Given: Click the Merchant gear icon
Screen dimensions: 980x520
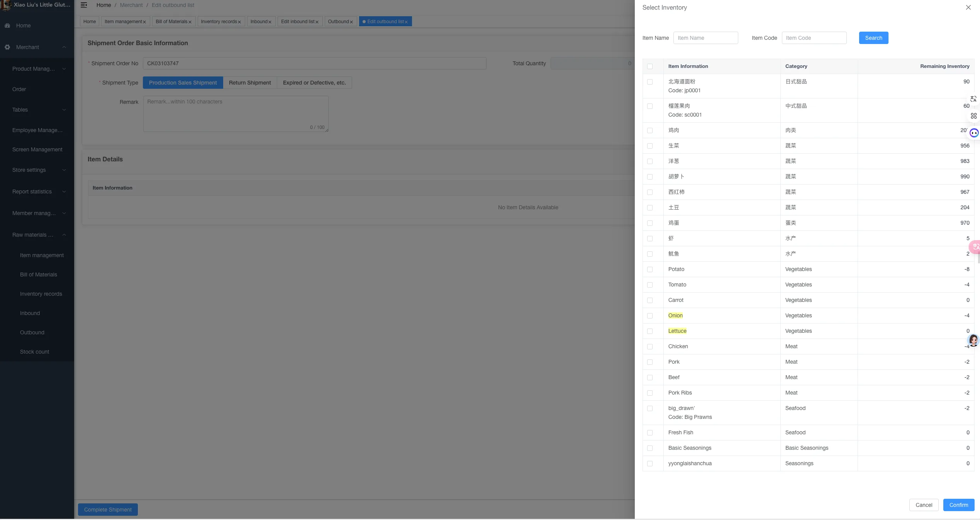Looking at the screenshot, I should (x=7, y=47).
